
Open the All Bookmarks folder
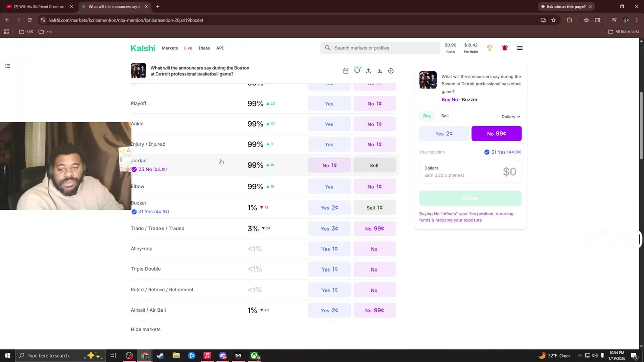[x=624, y=31]
